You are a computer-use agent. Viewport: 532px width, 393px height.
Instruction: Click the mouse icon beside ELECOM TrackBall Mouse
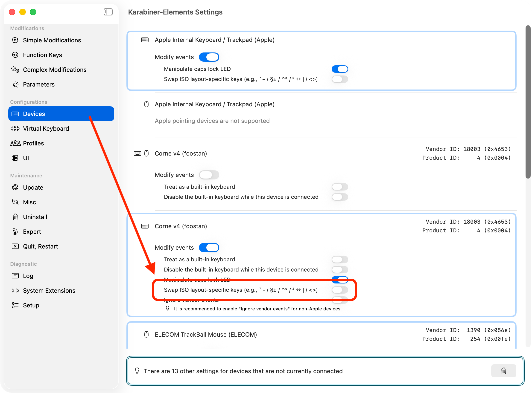[146, 335]
